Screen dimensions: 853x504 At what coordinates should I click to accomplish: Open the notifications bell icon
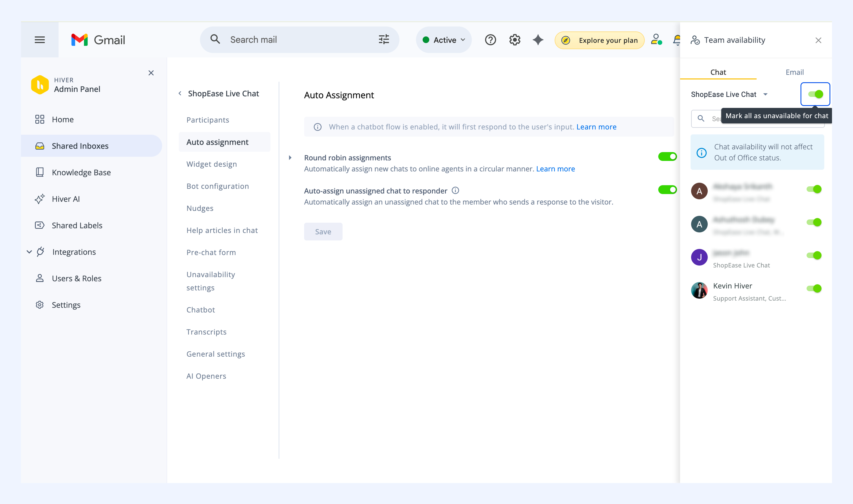pyautogui.click(x=676, y=40)
